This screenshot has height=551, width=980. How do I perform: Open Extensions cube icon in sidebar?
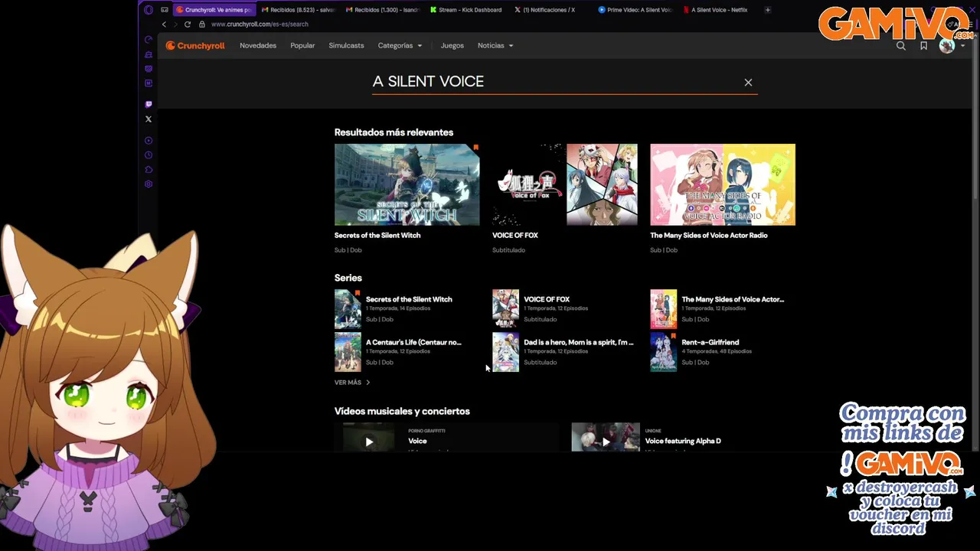tap(149, 170)
